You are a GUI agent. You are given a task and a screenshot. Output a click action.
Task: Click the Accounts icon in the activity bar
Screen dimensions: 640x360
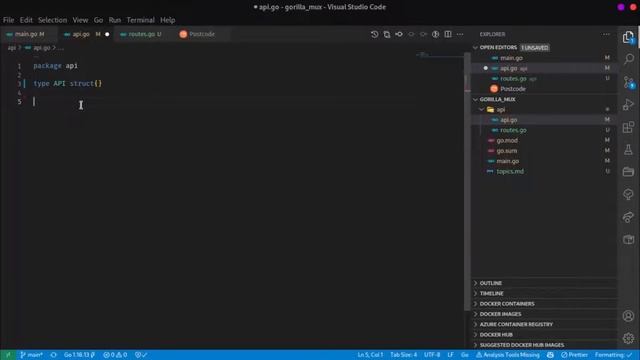629,316
